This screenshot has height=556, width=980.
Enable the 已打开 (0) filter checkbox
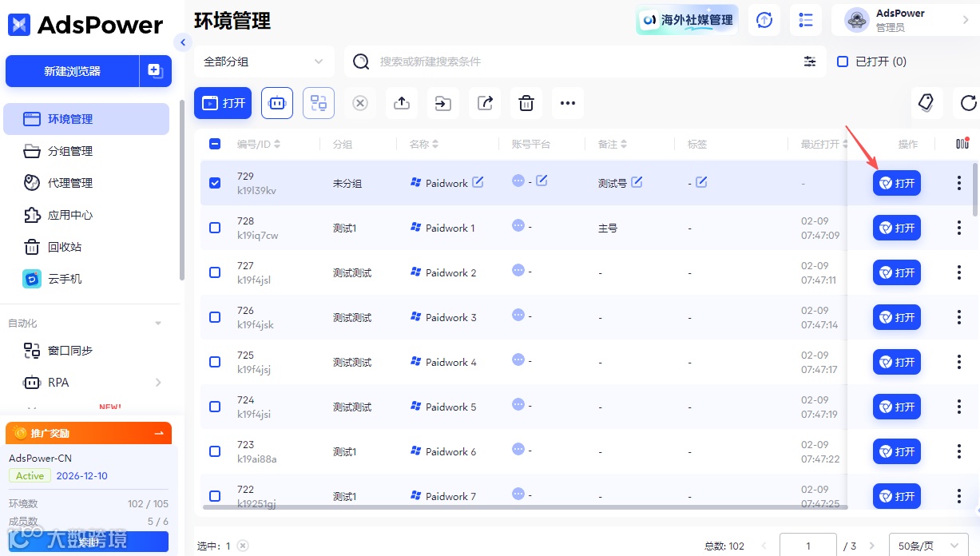pyautogui.click(x=842, y=62)
